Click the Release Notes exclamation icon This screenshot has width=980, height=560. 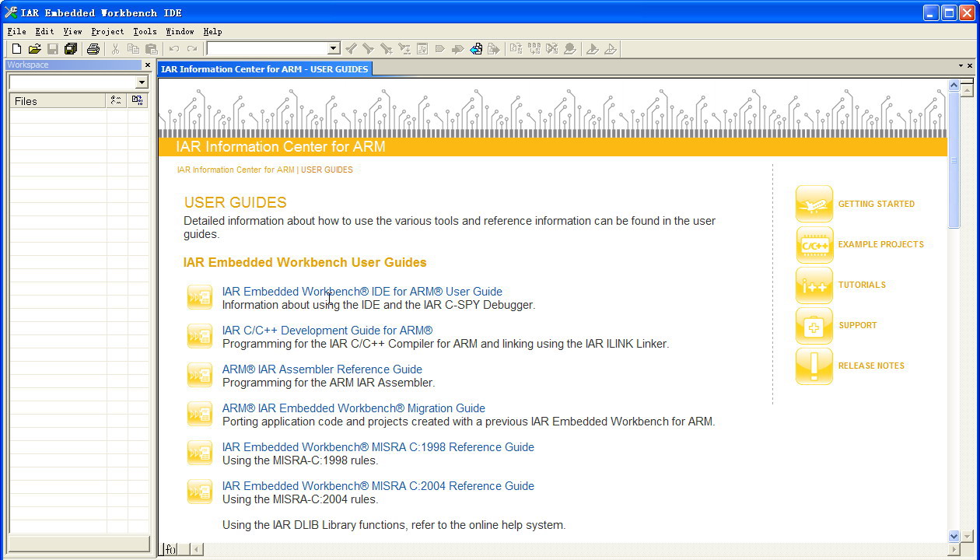click(x=814, y=366)
